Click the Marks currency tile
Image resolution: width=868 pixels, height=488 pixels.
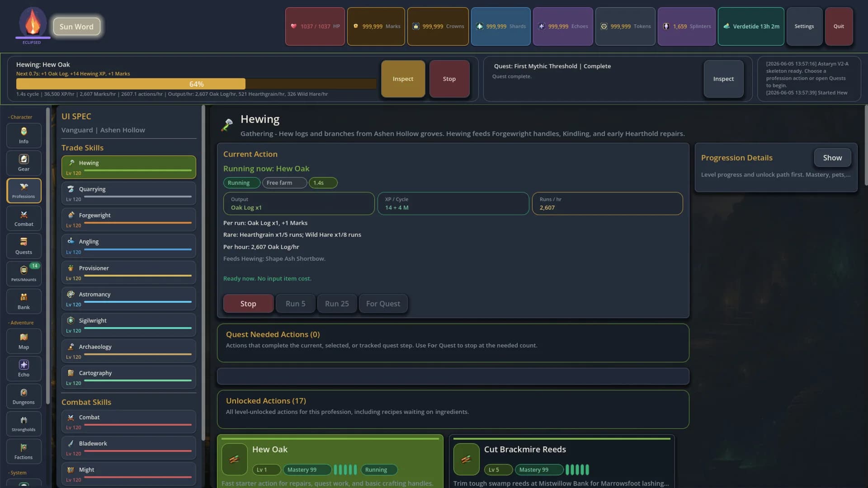click(376, 26)
